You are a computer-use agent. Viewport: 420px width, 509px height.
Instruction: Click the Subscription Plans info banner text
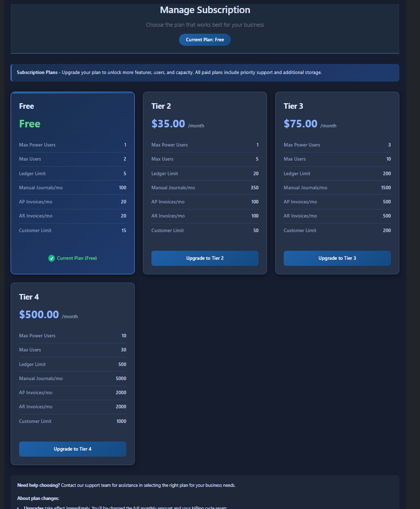click(x=169, y=72)
